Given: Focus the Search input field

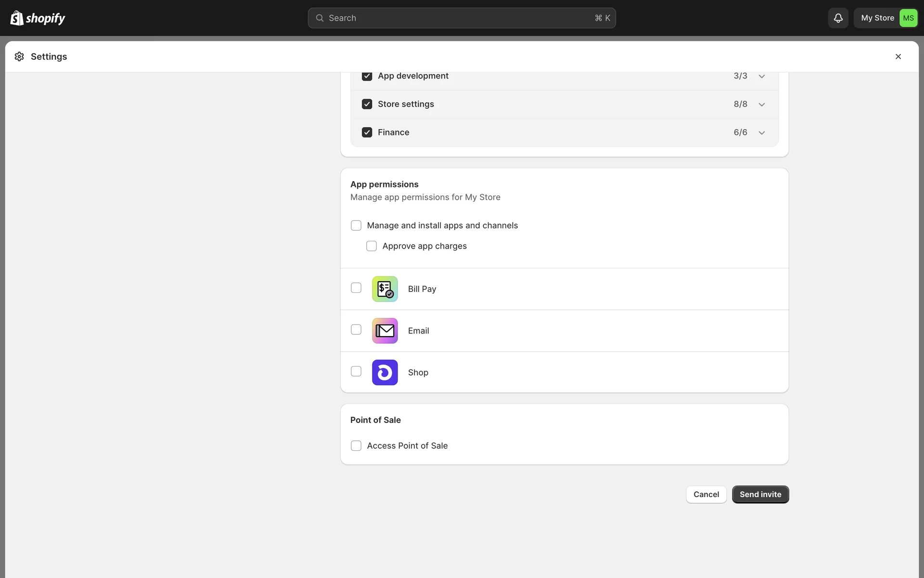Looking at the screenshot, I should pyautogui.click(x=457, y=18).
